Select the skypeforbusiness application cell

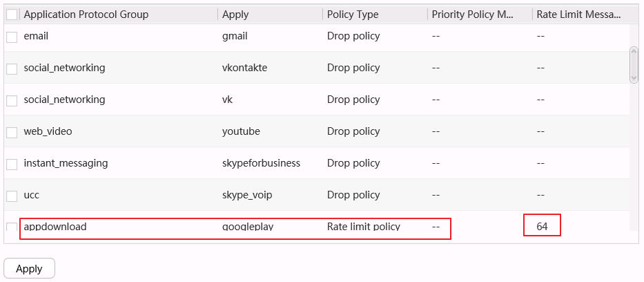[261, 163]
